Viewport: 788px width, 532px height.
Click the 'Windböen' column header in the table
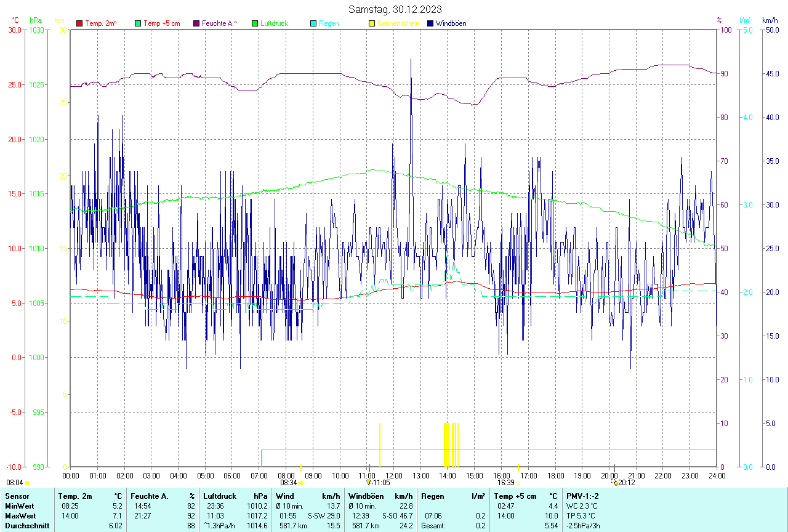(366, 496)
